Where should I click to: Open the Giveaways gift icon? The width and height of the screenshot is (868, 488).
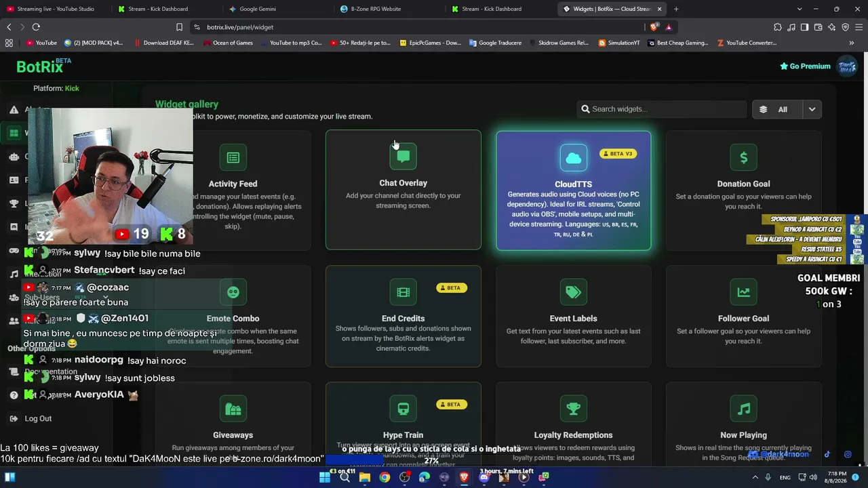coord(233,409)
